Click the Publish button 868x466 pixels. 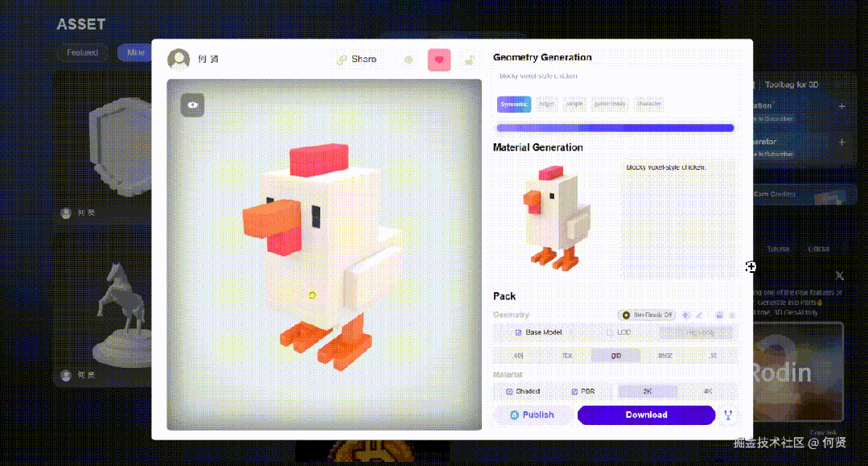point(533,415)
